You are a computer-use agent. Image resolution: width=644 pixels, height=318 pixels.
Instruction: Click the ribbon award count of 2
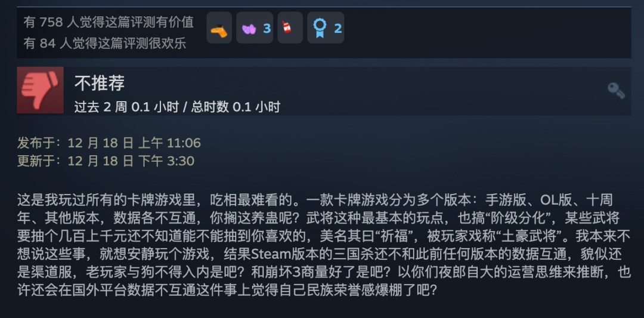(x=338, y=29)
